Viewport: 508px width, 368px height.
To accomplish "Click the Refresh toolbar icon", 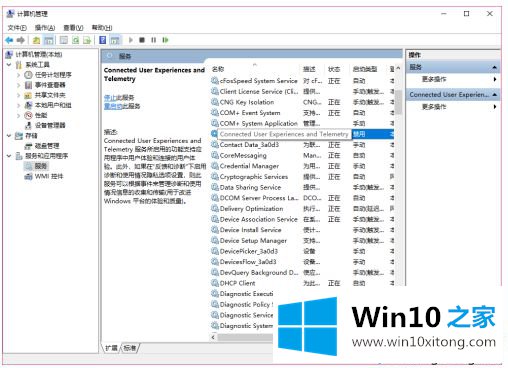I will tap(76, 40).
